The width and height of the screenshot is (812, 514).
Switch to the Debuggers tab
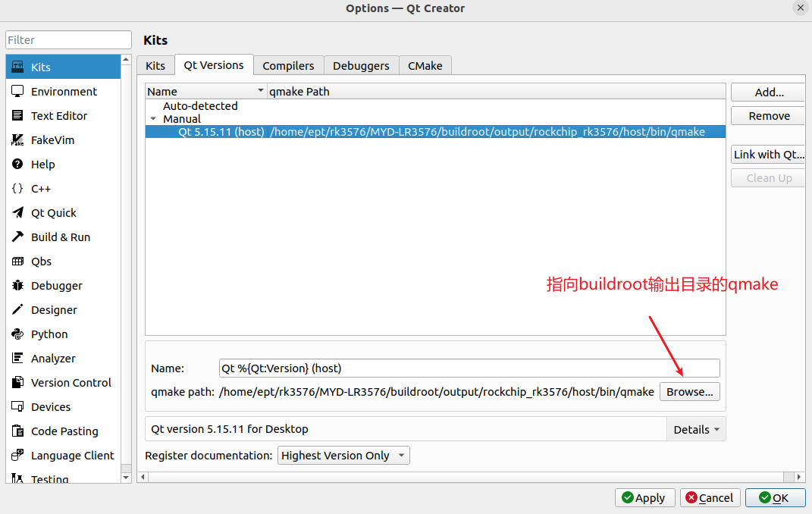(x=361, y=66)
